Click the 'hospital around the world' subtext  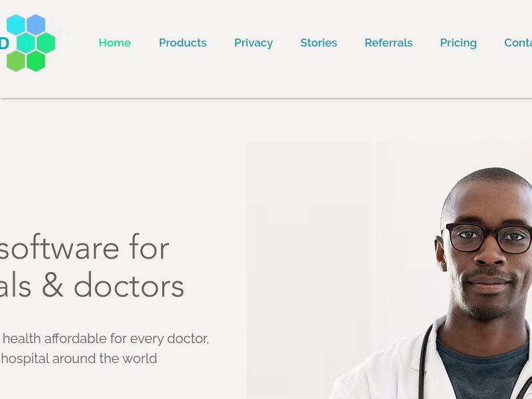pyautogui.click(x=78, y=358)
